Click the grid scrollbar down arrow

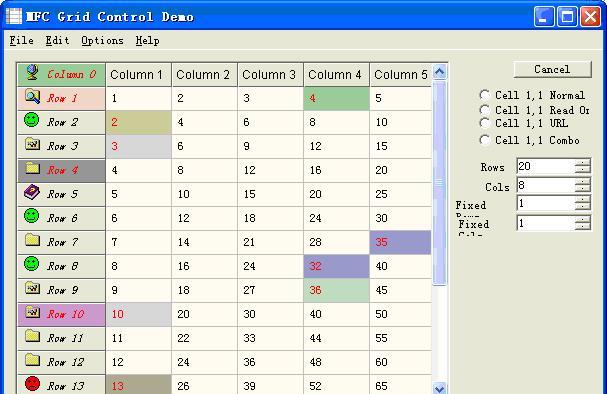click(439, 387)
